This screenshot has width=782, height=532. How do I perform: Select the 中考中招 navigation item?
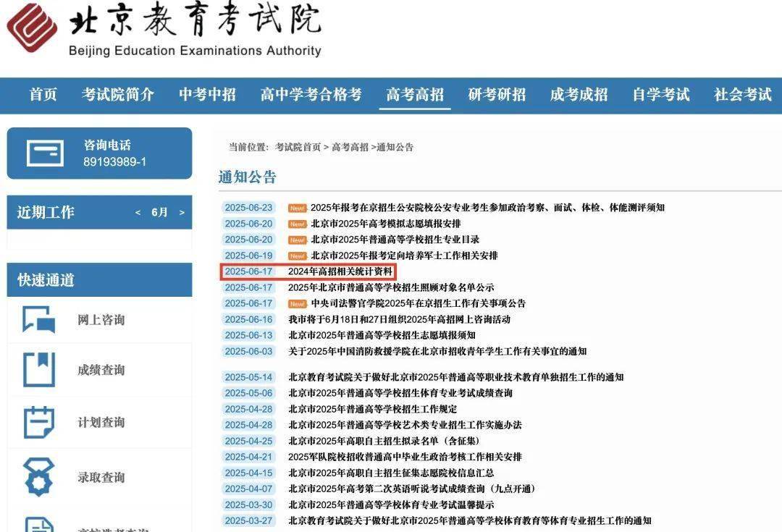(x=208, y=94)
